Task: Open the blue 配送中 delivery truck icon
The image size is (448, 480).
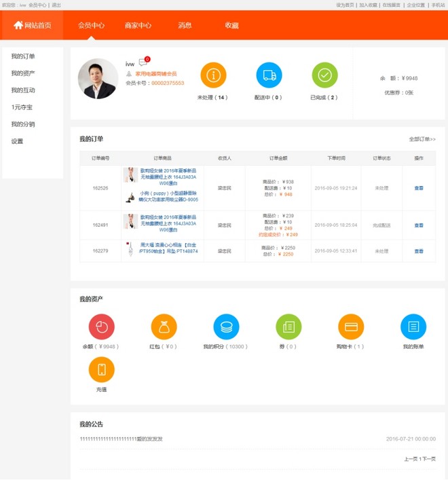Action: click(269, 75)
